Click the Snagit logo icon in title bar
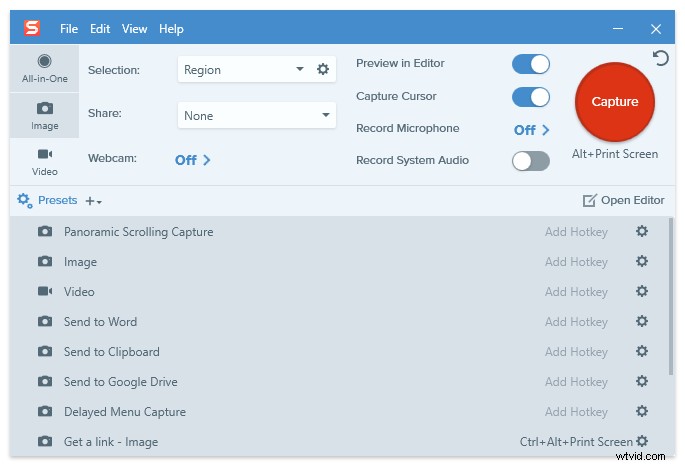The image size is (685, 466). [x=32, y=29]
